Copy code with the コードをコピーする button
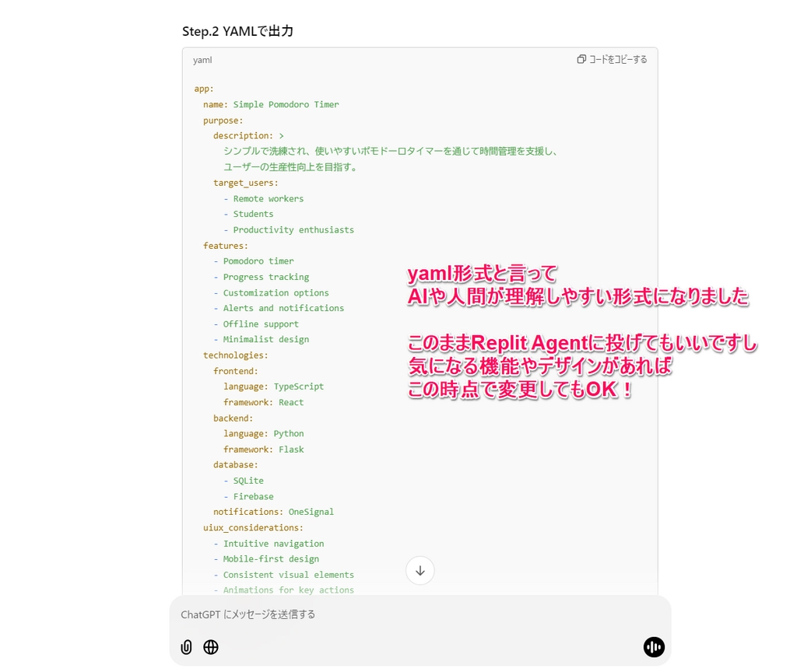This screenshot has width=797, height=672. tap(612, 59)
